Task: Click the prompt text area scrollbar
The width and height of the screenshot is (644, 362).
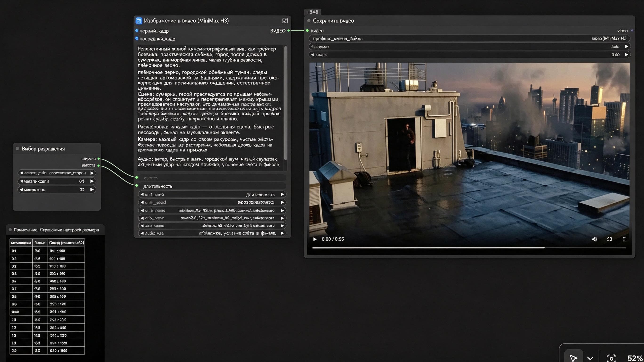Action: (285, 103)
